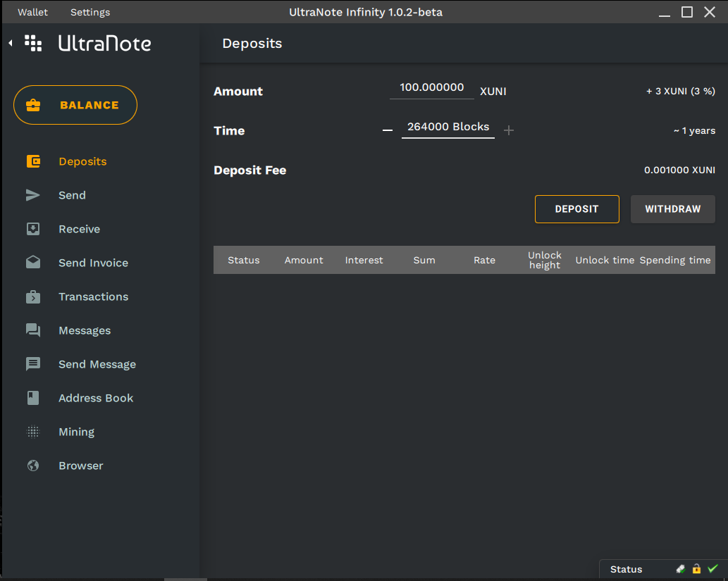Click the '0.001000 XUNI' deposit fee value
The image size is (728, 581).
679,170
